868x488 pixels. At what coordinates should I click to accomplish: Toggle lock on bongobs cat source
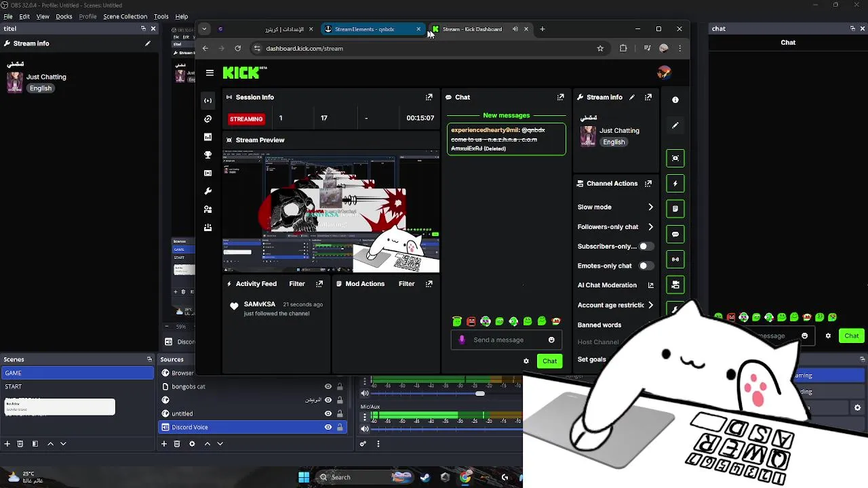pos(340,386)
